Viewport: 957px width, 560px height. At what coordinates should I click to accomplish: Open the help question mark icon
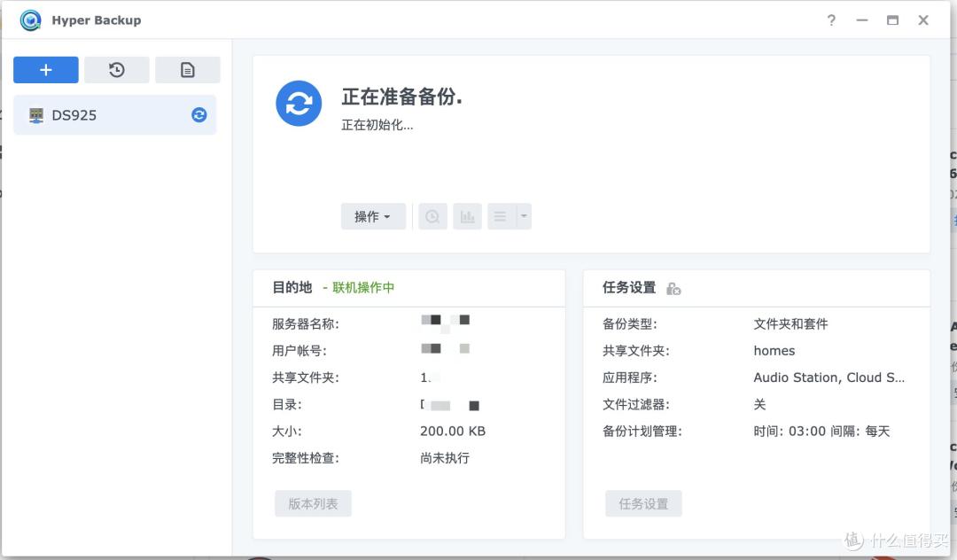coord(831,20)
